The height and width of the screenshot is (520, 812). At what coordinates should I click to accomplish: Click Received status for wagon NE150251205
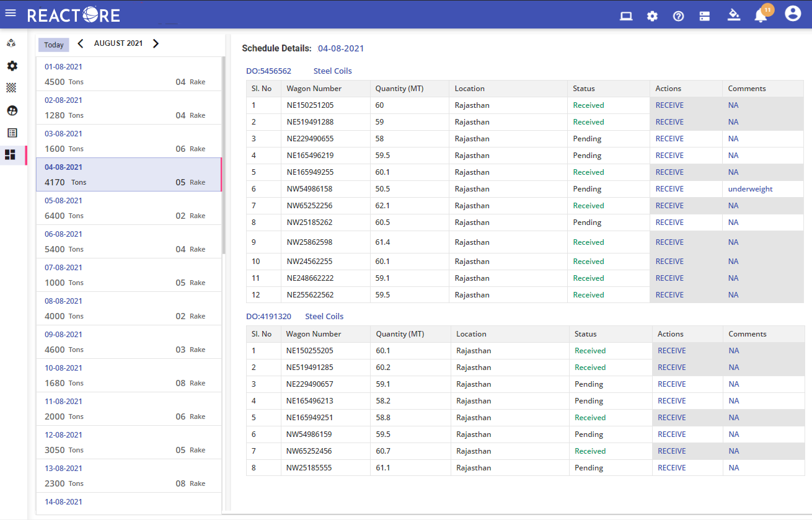coord(588,105)
